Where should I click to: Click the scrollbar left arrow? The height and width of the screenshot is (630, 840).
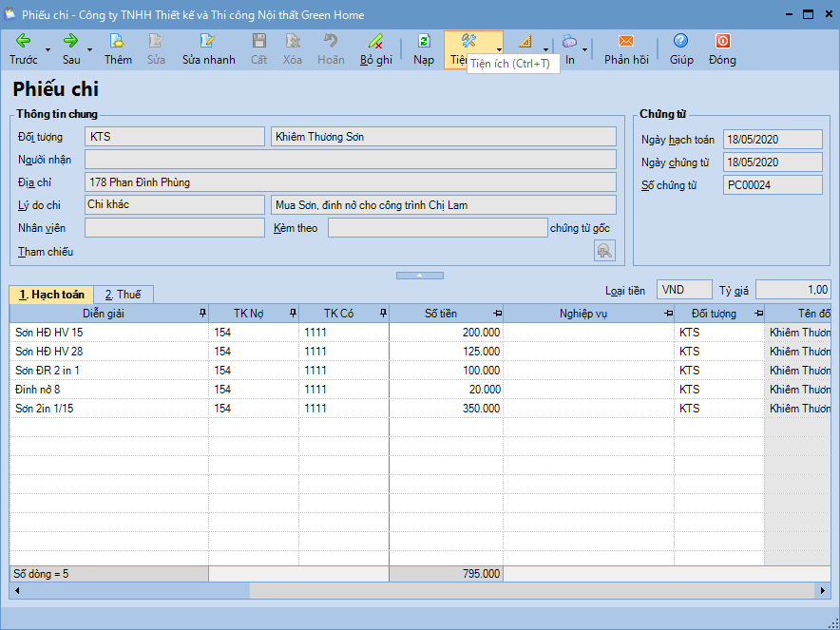point(17,591)
